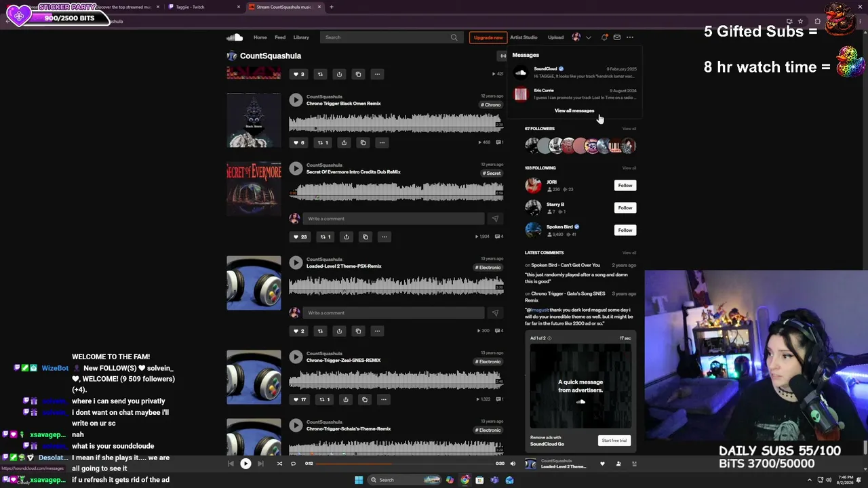Open the Windows Start menu
Viewport: 868px width, 488px height.
click(359, 480)
